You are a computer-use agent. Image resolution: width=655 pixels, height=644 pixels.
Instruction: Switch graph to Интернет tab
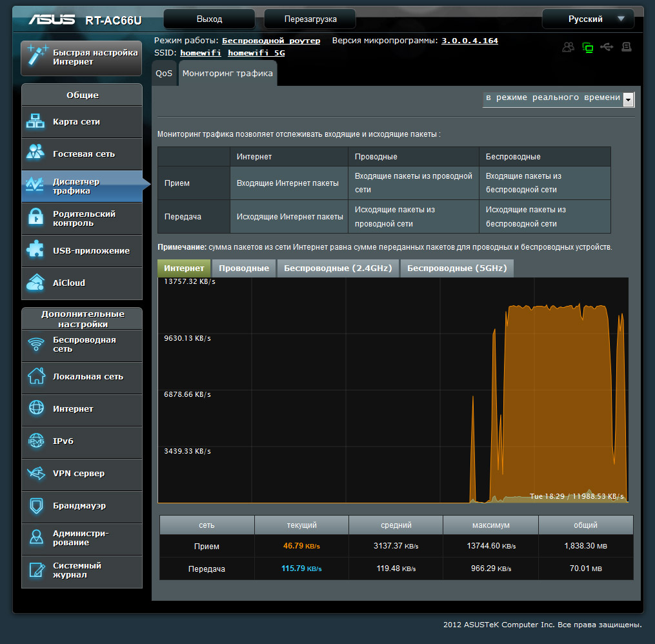pos(184,268)
